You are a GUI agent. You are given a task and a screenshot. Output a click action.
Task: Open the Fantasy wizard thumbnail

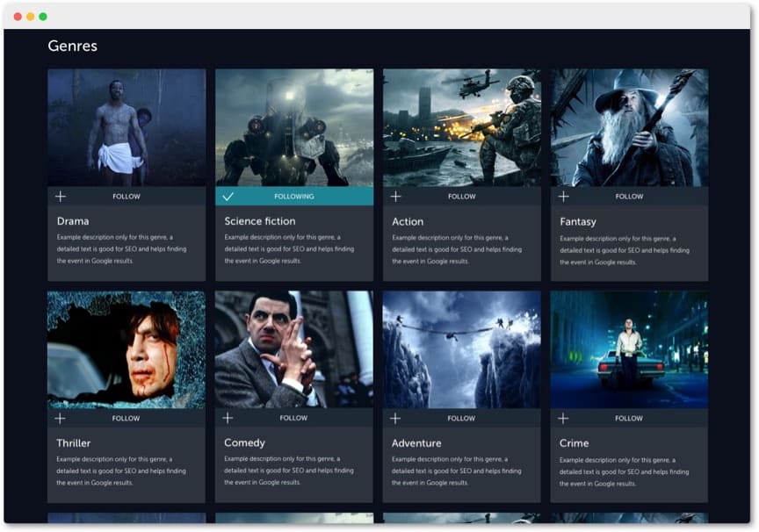click(629, 127)
